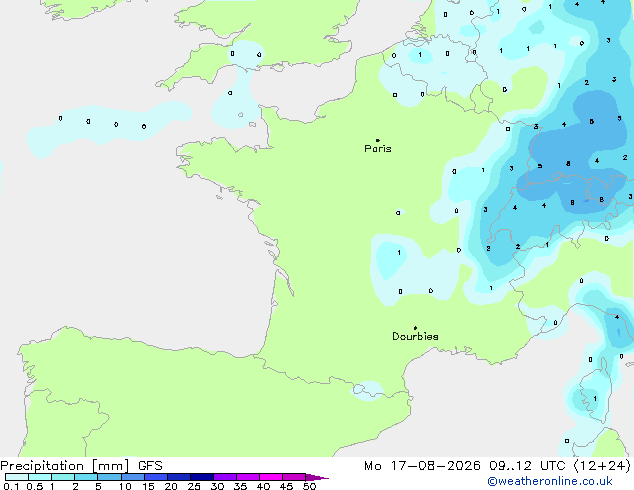
Task: Click the Paris location dot marker
Action: (378, 140)
